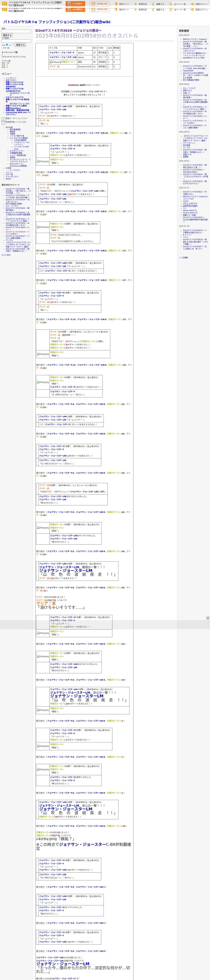Click the list icon beside 全ページ一覧 in sticky header
Screen dimensions: 210x980
tap(171, 4)
